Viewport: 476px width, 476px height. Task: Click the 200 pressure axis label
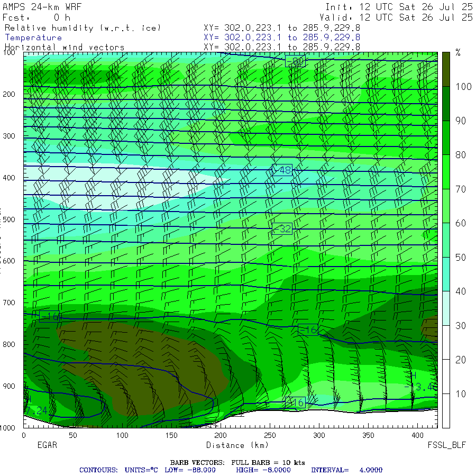tap(9, 94)
